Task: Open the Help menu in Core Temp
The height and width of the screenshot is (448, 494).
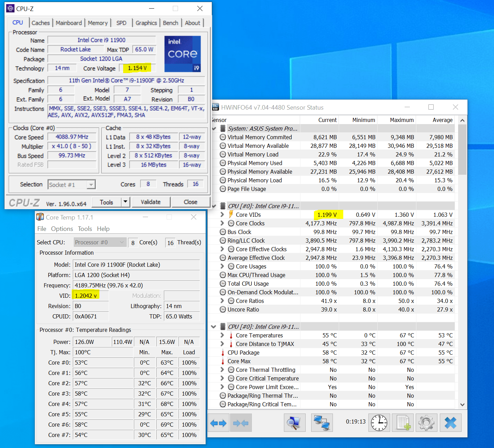Action: 103,229
